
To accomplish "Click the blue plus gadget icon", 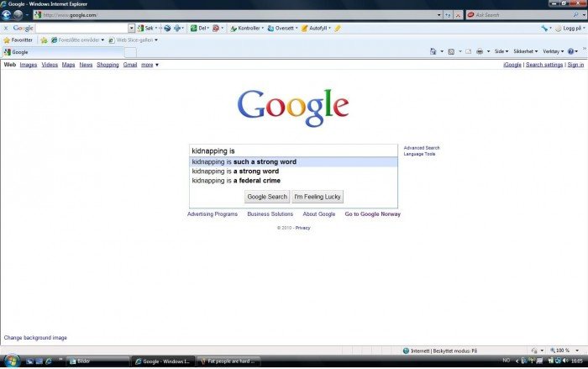I will point(177,28).
